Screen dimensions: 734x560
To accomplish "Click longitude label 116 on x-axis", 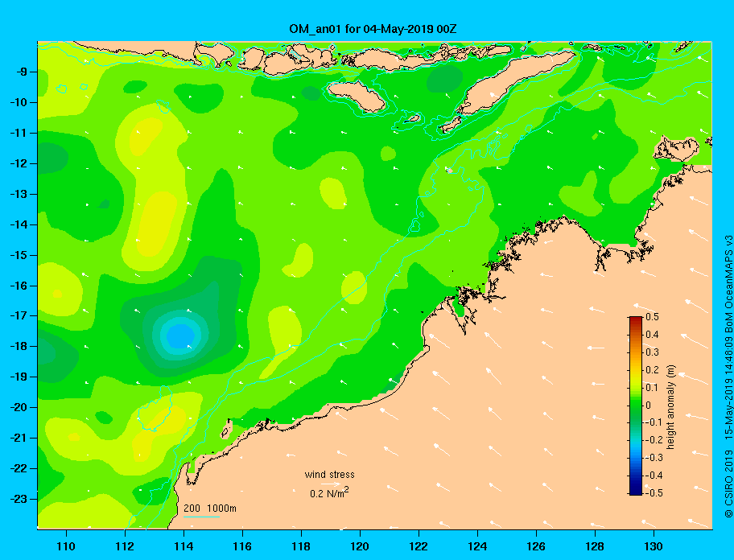I will (242, 546).
